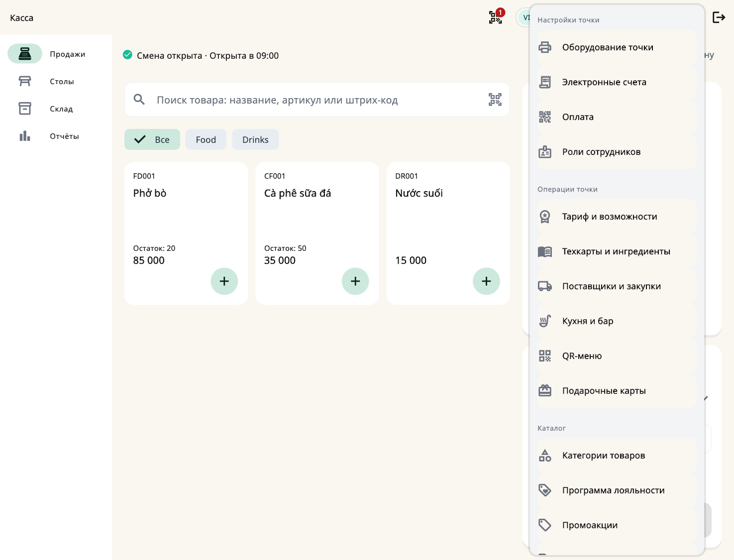Click Остаток: 20 stock label
The image size is (734, 560).
pyautogui.click(x=154, y=248)
